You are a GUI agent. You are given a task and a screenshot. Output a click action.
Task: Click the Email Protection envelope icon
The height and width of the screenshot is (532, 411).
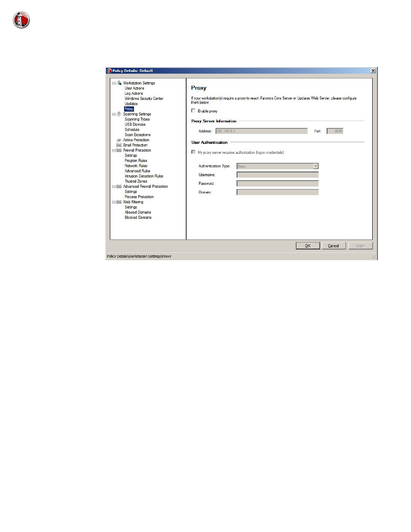[119, 145]
